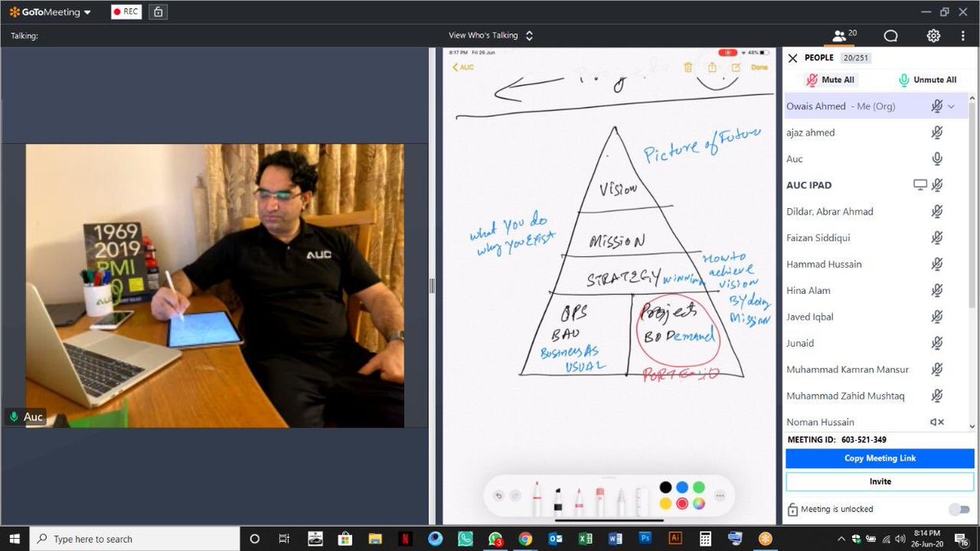Open the rainbow color picker wheel
This screenshot has width=980, height=551.
coord(698,504)
